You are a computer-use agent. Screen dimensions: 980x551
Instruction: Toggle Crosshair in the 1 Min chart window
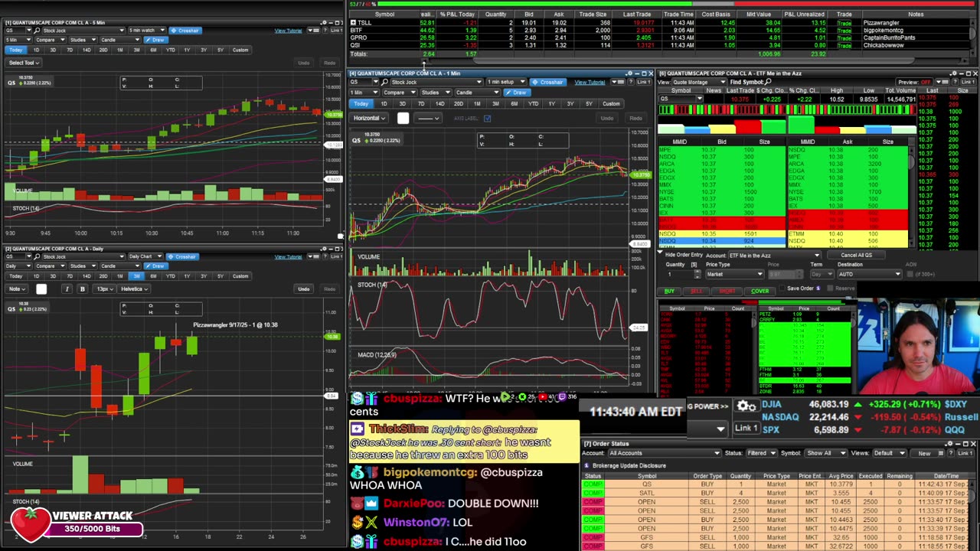548,82
